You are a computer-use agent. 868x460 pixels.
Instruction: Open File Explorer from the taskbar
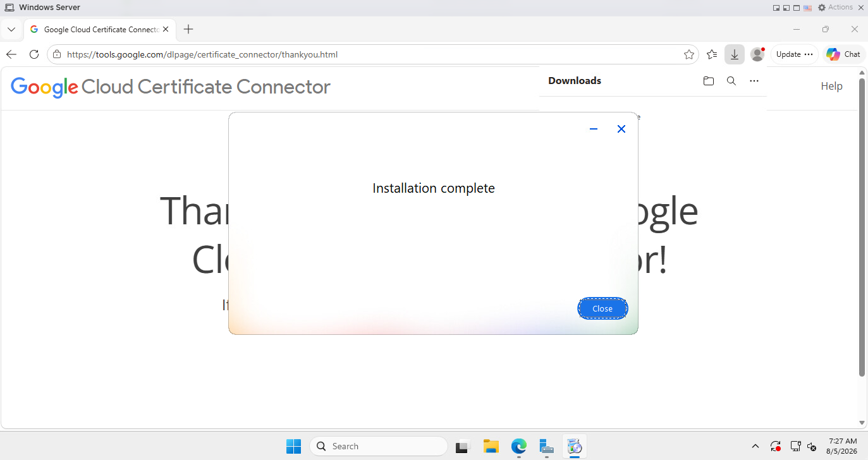[491, 446]
